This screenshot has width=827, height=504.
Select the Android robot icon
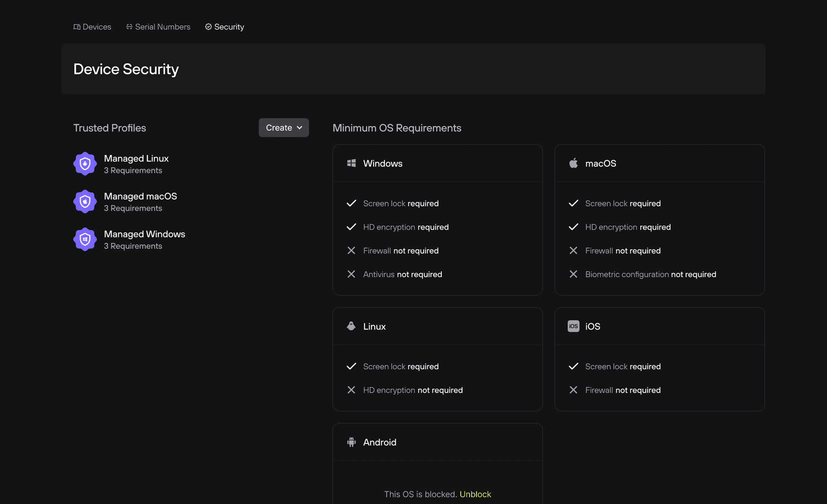(x=351, y=442)
